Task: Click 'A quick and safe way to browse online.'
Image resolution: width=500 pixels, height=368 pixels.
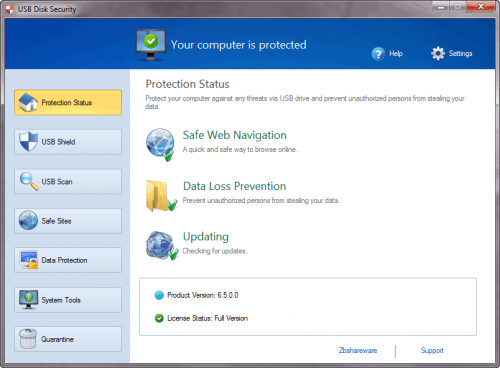Action: tap(240, 149)
